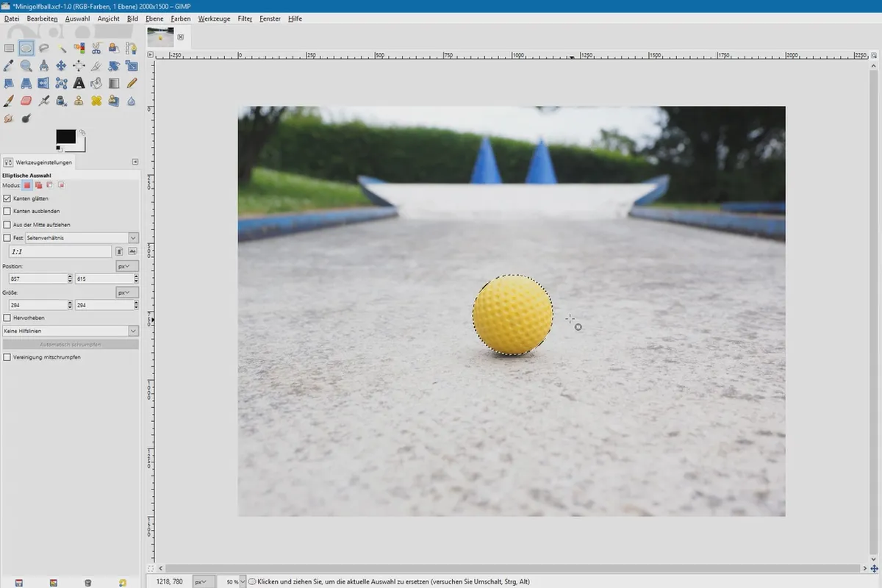882x588 pixels.
Task: Open the Bearbeiten menu
Action: [x=42, y=18]
